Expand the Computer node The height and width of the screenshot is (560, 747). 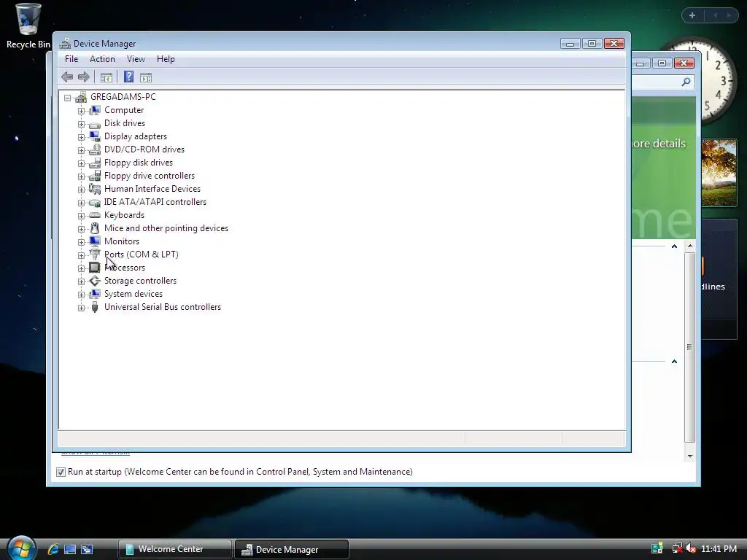tap(81, 111)
